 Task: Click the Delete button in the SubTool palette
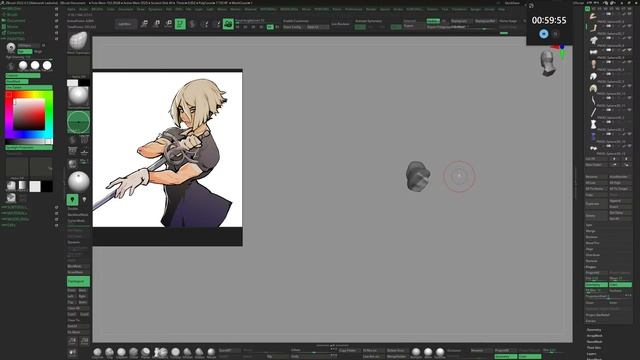pyautogui.click(x=596, y=216)
